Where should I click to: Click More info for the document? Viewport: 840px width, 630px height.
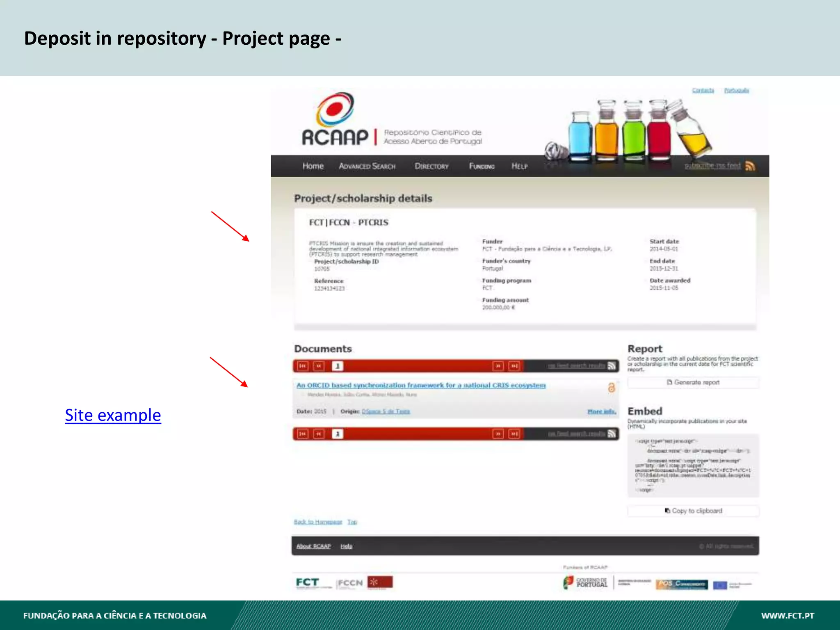602,411
